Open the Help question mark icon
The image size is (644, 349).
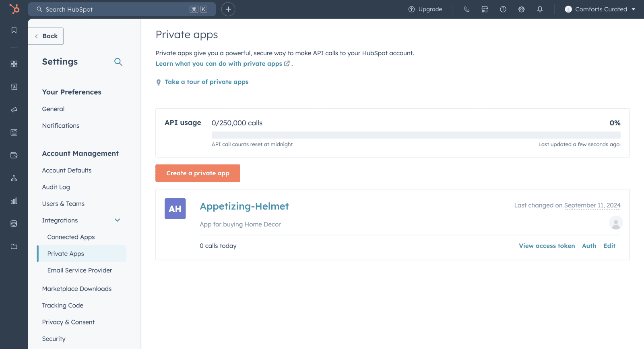point(503,9)
